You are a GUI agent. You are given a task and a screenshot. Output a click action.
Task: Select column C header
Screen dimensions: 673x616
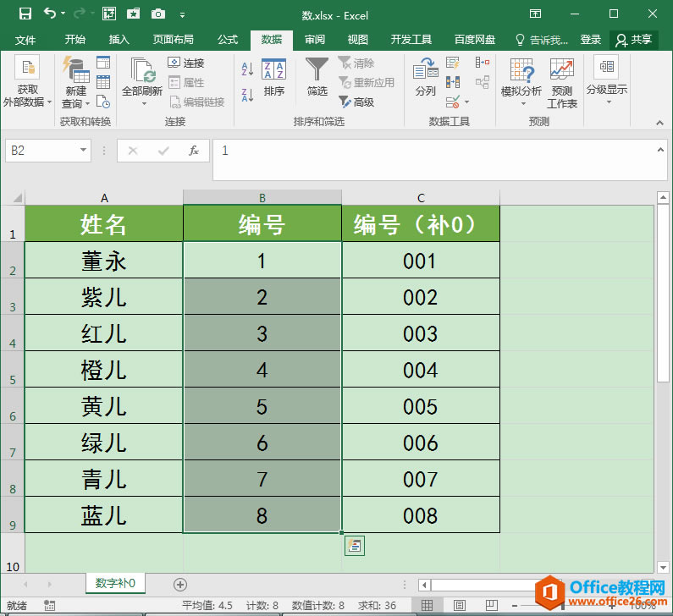(421, 198)
